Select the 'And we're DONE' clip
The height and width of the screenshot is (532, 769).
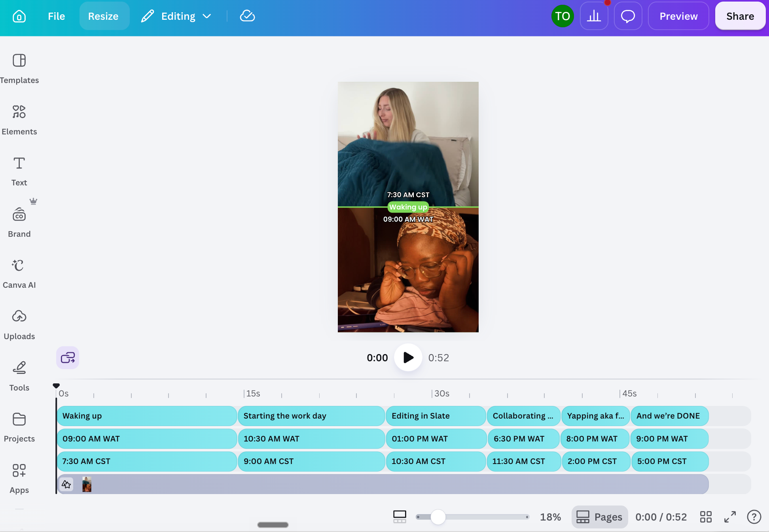tap(670, 416)
